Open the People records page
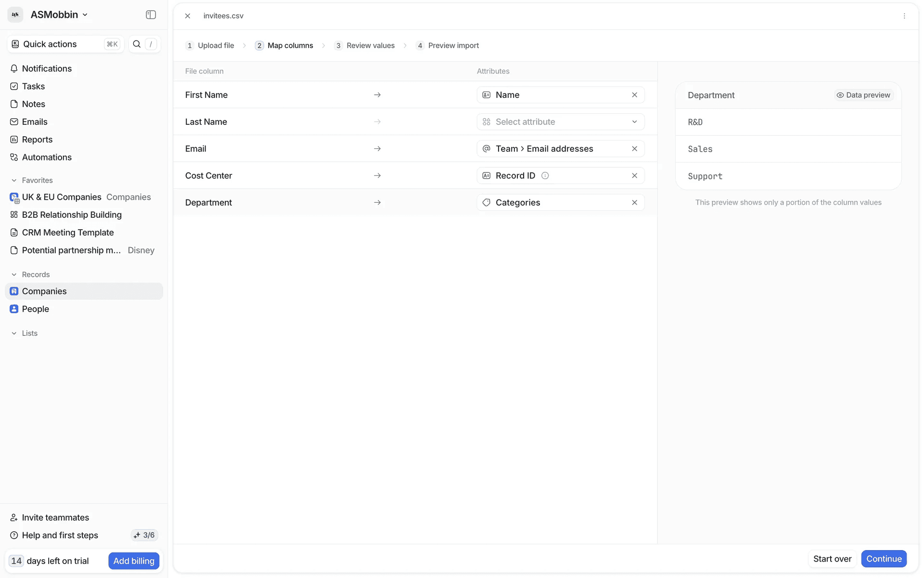924x578 pixels. (x=35, y=309)
